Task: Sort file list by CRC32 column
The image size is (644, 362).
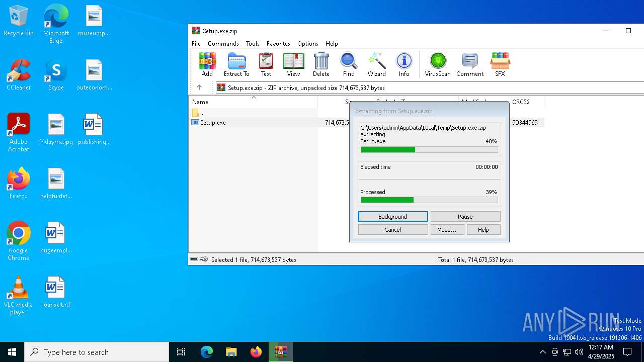Action: 526,102
